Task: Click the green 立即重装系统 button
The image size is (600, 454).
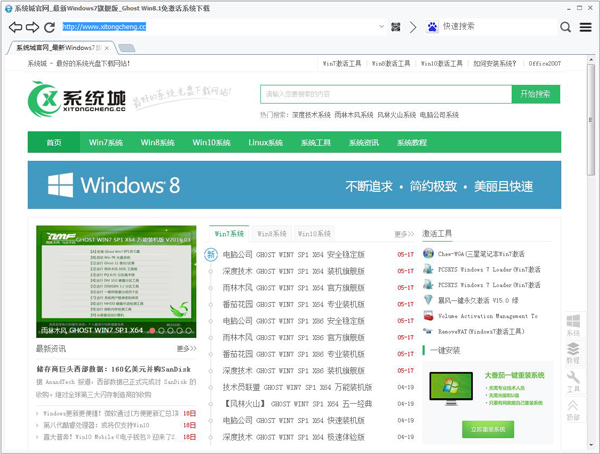Action: pyautogui.click(x=488, y=430)
